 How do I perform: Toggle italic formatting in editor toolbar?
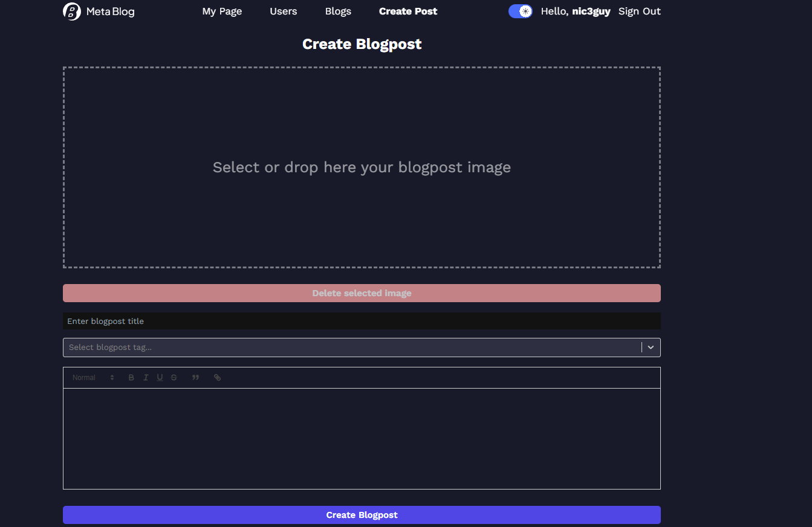tap(146, 378)
